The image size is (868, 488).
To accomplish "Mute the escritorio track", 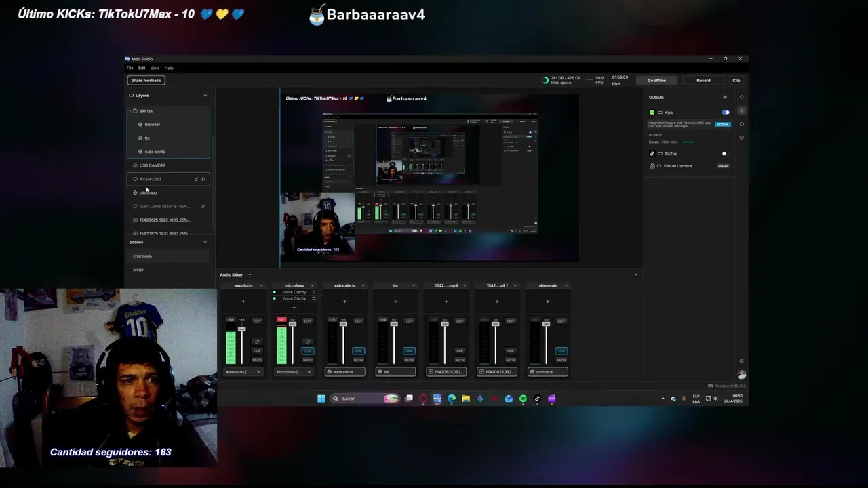I will [257, 360].
